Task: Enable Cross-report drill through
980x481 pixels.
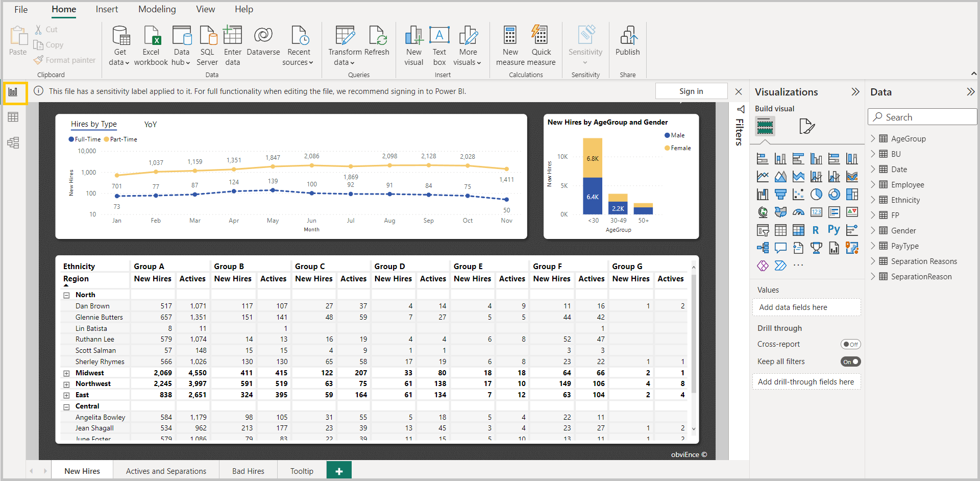Action: [x=850, y=344]
